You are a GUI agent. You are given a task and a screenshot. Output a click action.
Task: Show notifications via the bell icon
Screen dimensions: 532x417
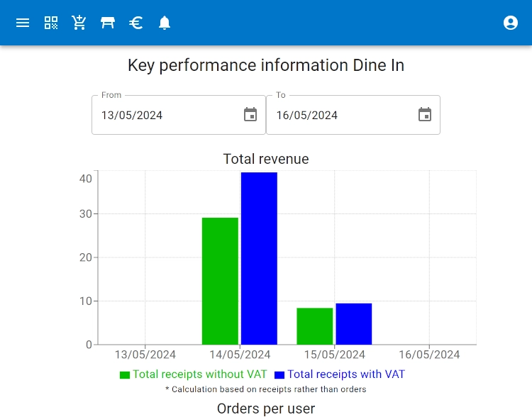click(165, 23)
